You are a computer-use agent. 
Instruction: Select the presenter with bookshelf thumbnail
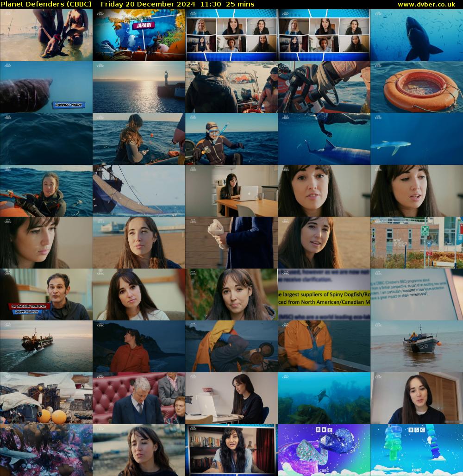pyautogui.click(x=231, y=450)
